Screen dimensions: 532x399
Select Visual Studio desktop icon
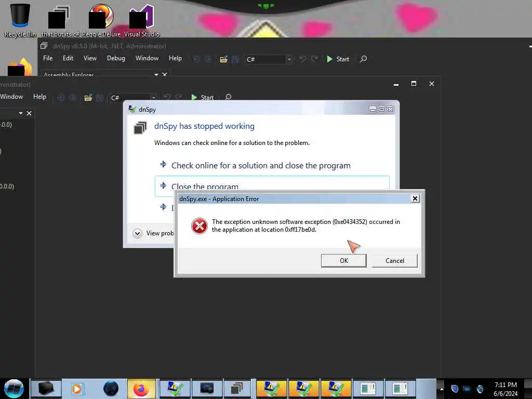[141, 20]
